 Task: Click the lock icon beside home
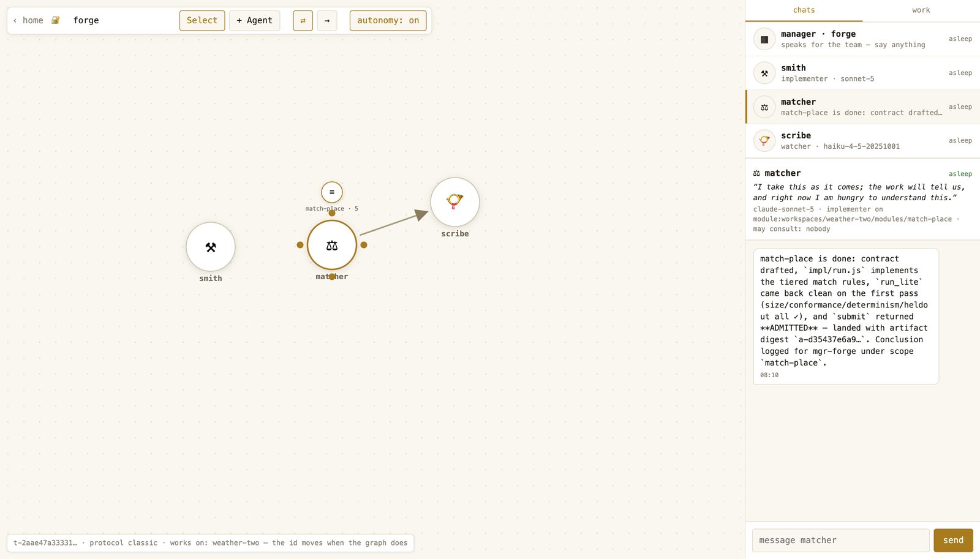coord(55,20)
